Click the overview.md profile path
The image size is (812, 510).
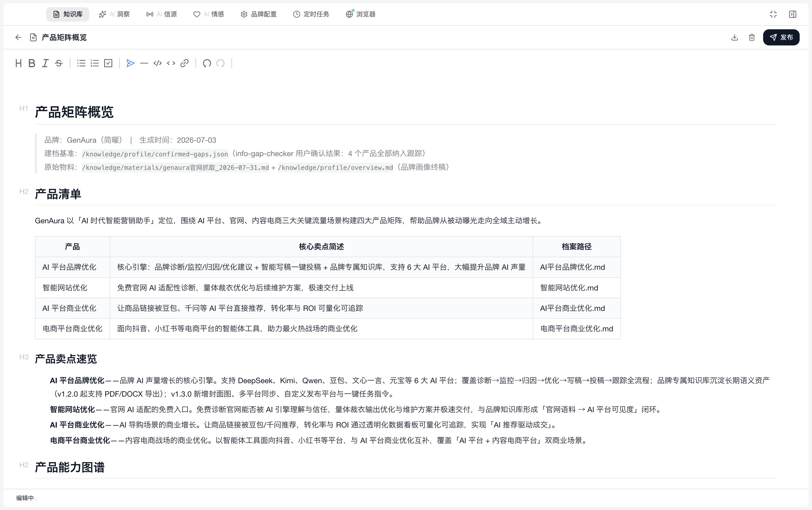pyautogui.click(x=335, y=167)
